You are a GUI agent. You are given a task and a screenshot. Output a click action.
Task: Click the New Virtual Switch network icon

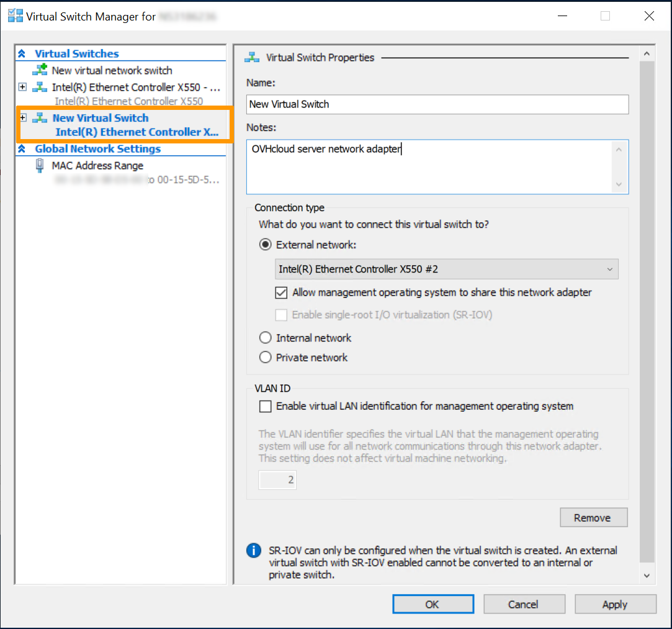click(40, 118)
